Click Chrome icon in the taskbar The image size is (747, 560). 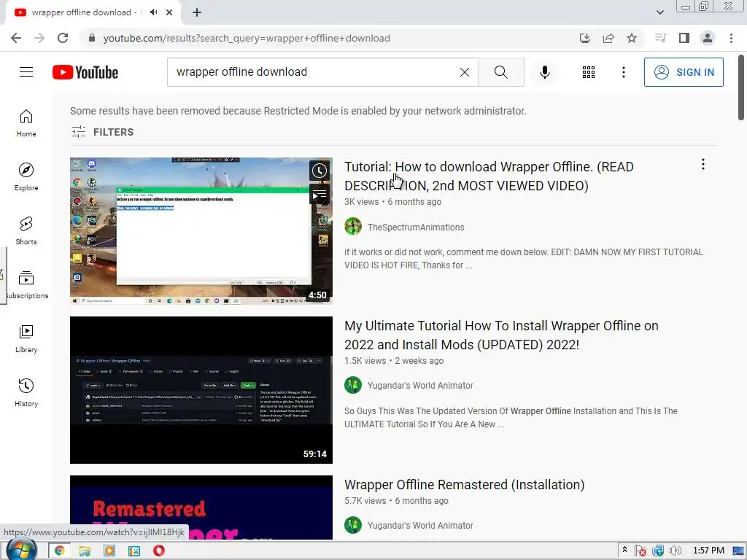pos(60,551)
